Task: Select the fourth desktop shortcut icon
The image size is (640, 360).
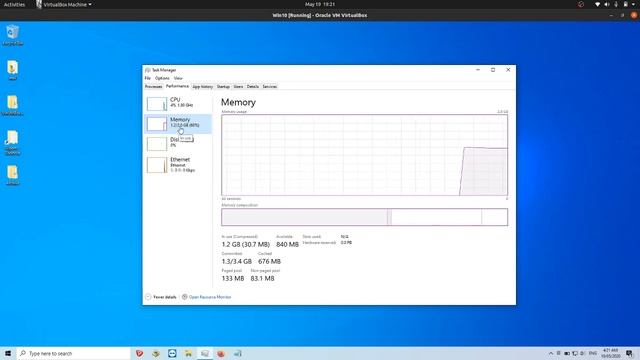Action: point(13,142)
